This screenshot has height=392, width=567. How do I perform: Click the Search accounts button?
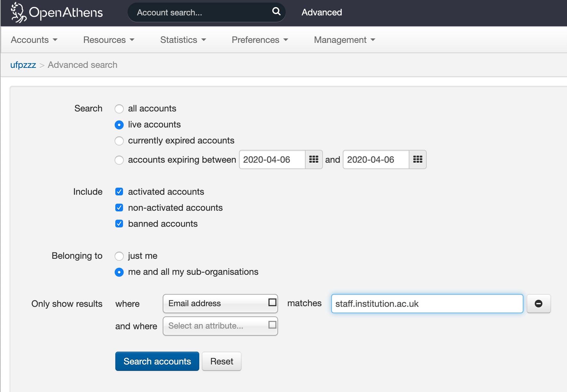tap(157, 361)
